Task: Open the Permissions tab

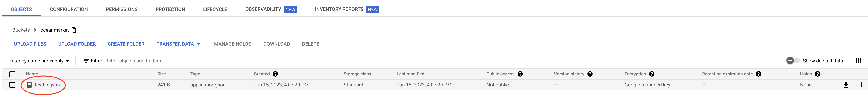Action: (x=121, y=9)
